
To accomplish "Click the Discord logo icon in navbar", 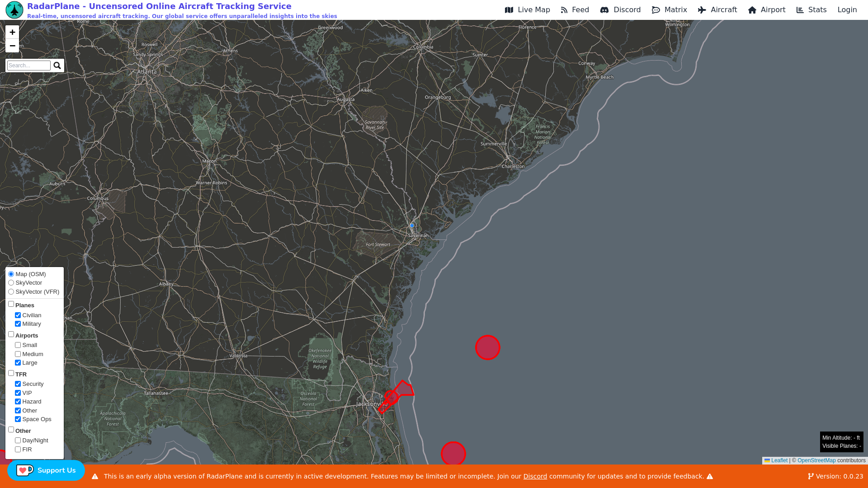I will tap(604, 10).
